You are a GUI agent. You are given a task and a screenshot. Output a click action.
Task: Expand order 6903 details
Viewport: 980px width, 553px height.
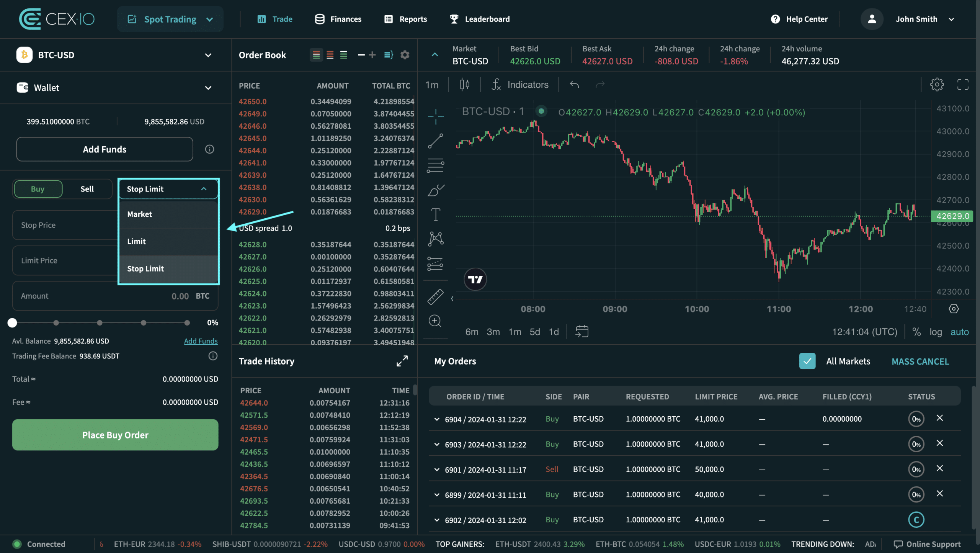coord(437,444)
